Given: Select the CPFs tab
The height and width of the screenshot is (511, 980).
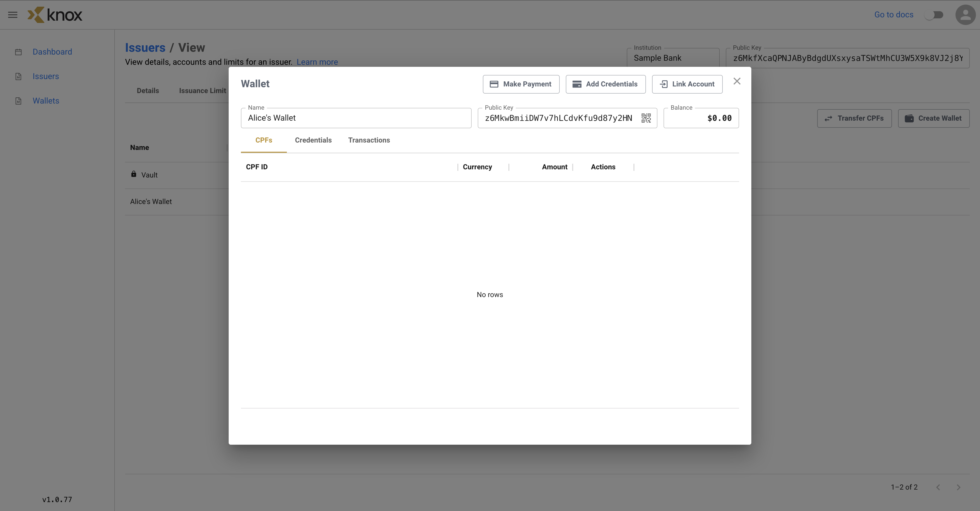Looking at the screenshot, I should [264, 140].
